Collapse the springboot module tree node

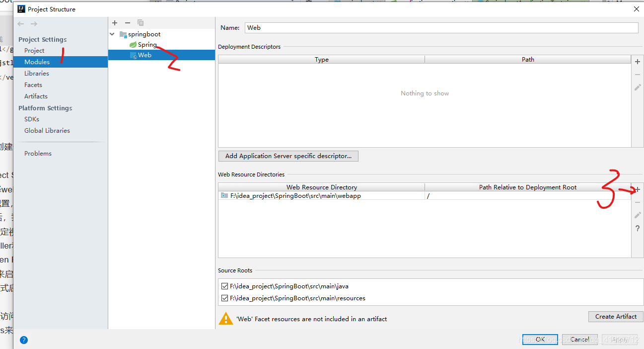pyautogui.click(x=113, y=34)
